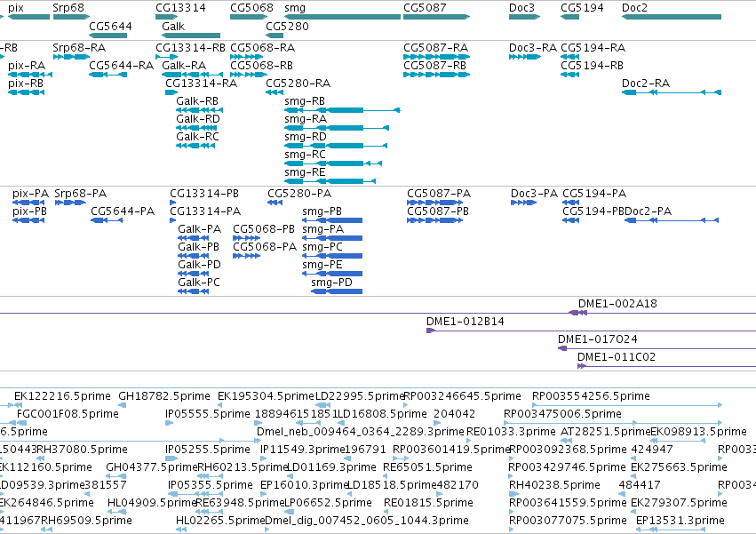Select transcript CG5280-RA
Image resolution: width=756 pixels, height=534 pixels.
[x=275, y=92]
